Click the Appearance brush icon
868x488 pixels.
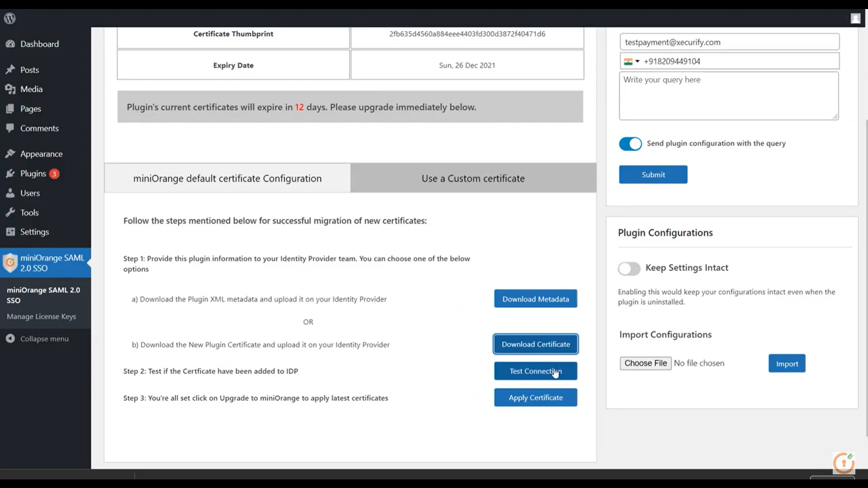10,154
